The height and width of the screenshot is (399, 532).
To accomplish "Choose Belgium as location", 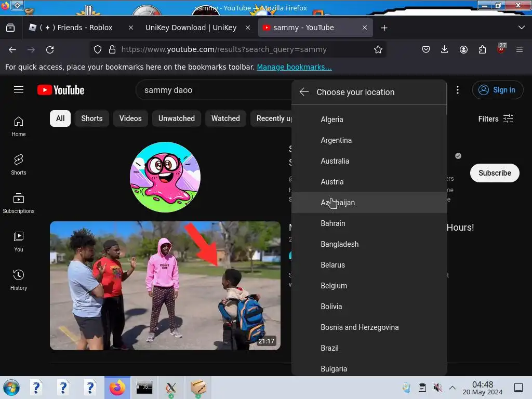I will tap(369, 286).
